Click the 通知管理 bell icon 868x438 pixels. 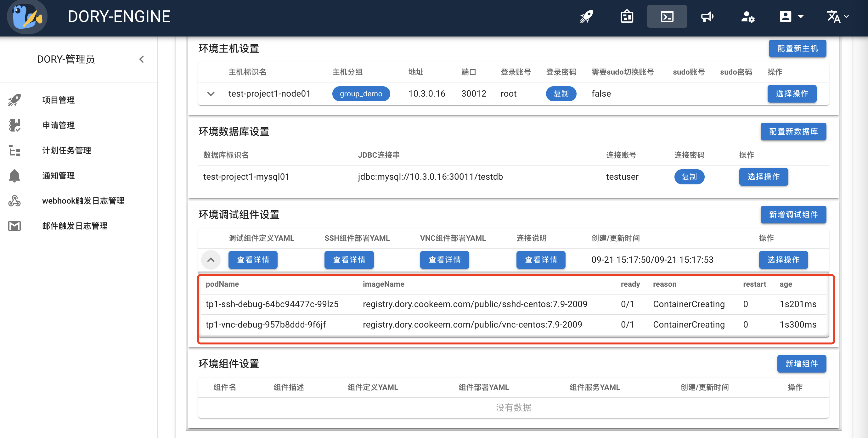[x=14, y=175]
